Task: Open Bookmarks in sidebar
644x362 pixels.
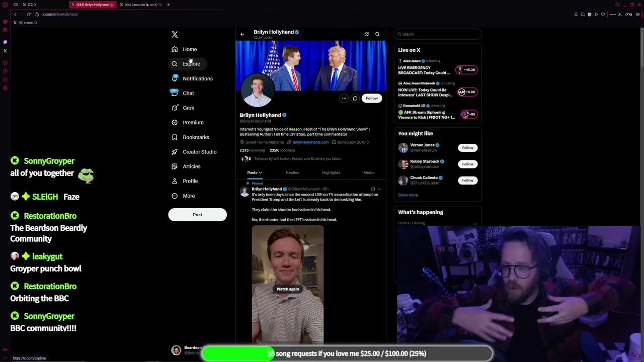Action: click(x=190, y=137)
